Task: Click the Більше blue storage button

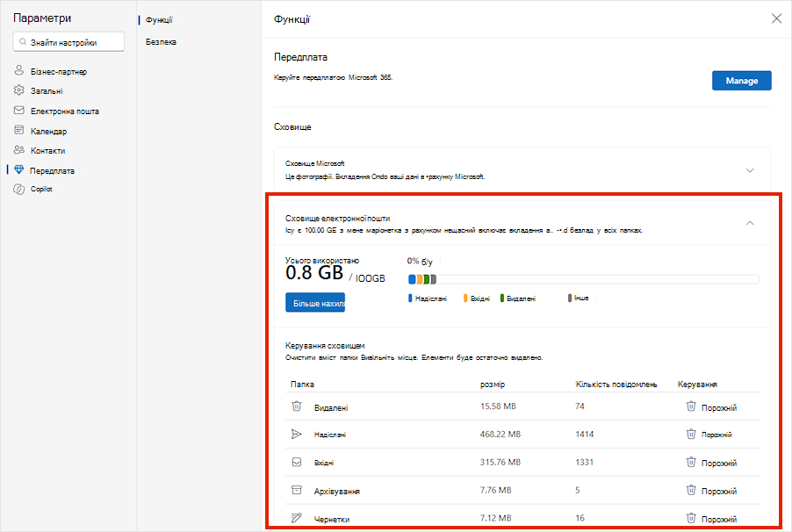Action: (315, 303)
